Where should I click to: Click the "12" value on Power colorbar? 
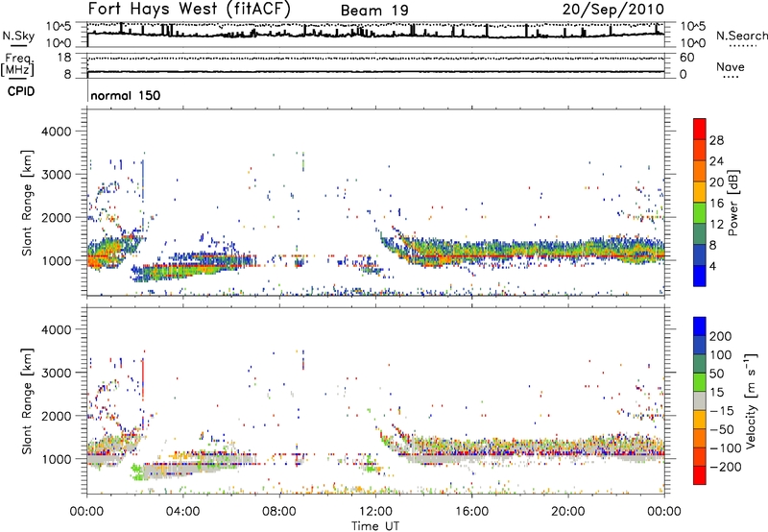pos(716,225)
